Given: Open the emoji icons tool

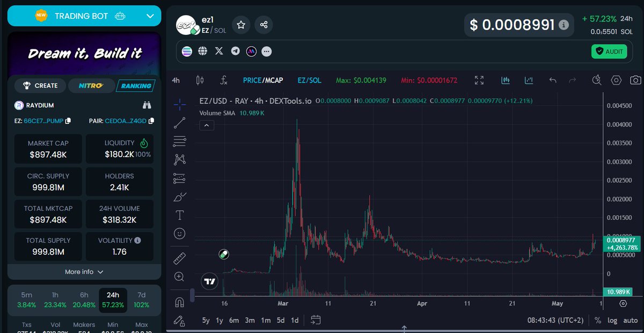Looking at the screenshot, I should pyautogui.click(x=180, y=234).
